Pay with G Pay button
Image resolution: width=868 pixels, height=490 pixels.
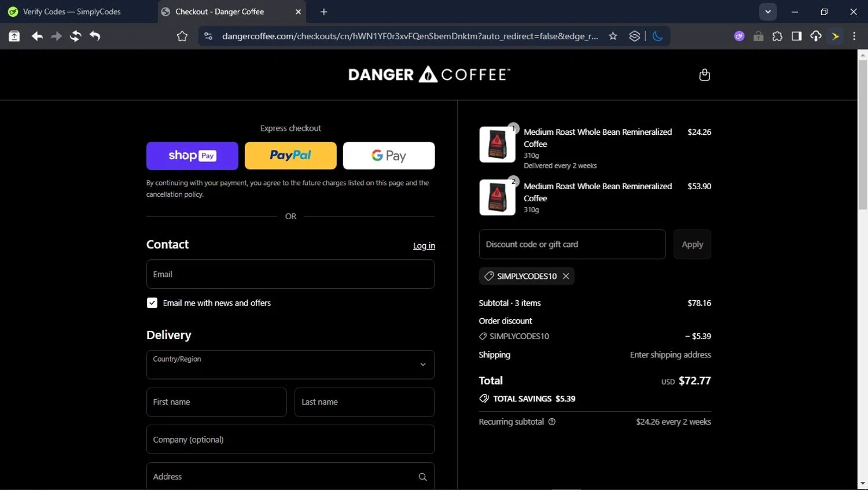click(x=389, y=156)
